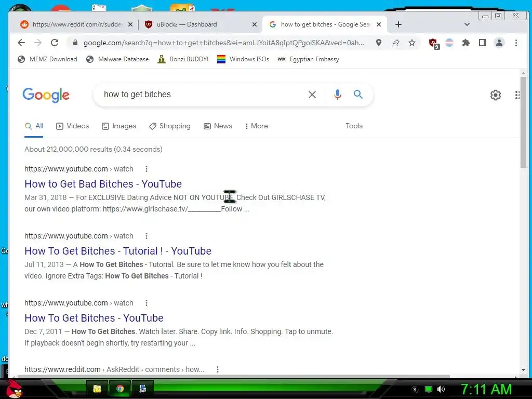Open 'How to Get Bad Bitches - YouTube' link
The width and height of the screenshot is (532, 399).
[x=103, y=184]
